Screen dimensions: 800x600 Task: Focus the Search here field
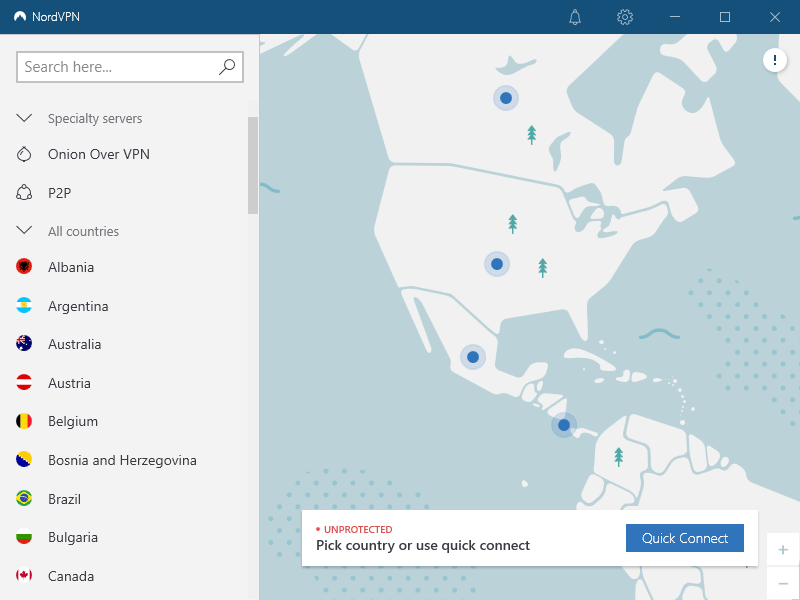130,67
